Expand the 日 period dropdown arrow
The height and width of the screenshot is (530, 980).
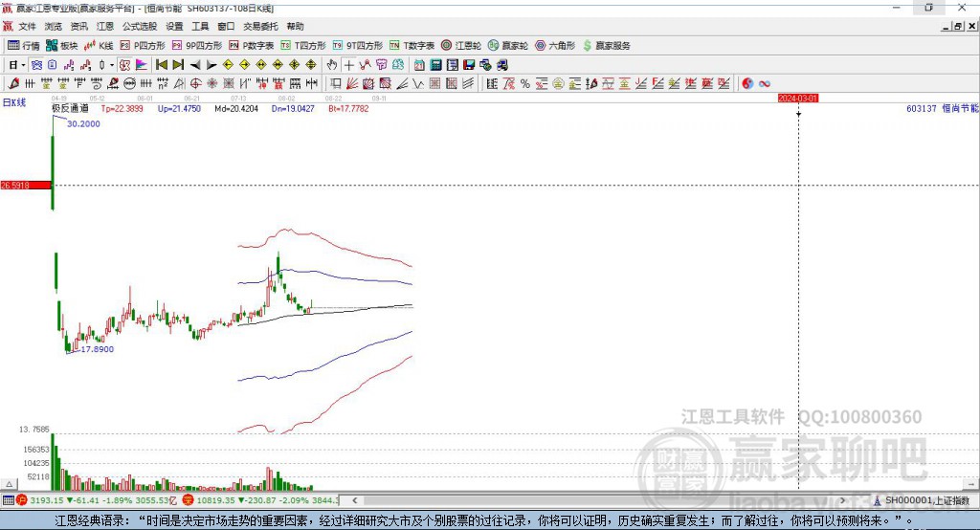click(x=23, y=65)
